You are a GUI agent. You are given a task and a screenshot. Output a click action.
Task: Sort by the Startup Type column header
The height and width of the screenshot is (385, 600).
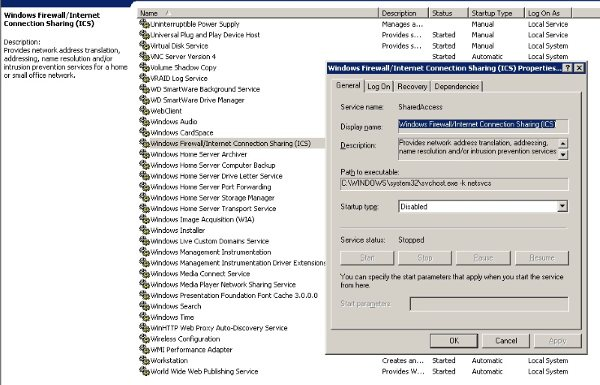tap(496, 13)
